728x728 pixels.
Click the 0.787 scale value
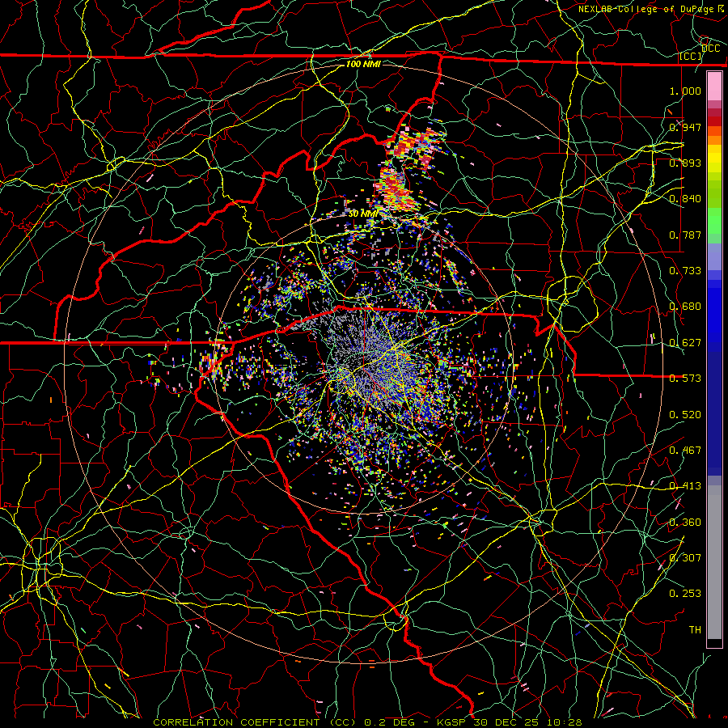pos(685,235)
